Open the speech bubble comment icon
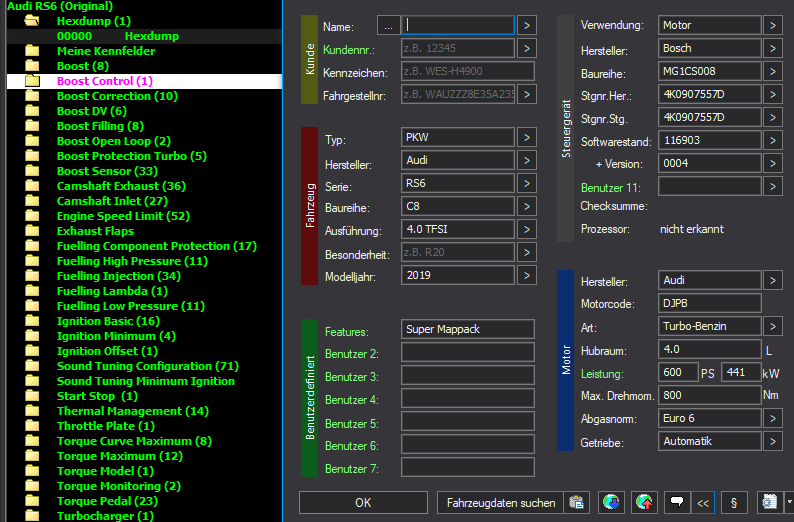This screenshot has width=794, height=522. coord(677,502)
